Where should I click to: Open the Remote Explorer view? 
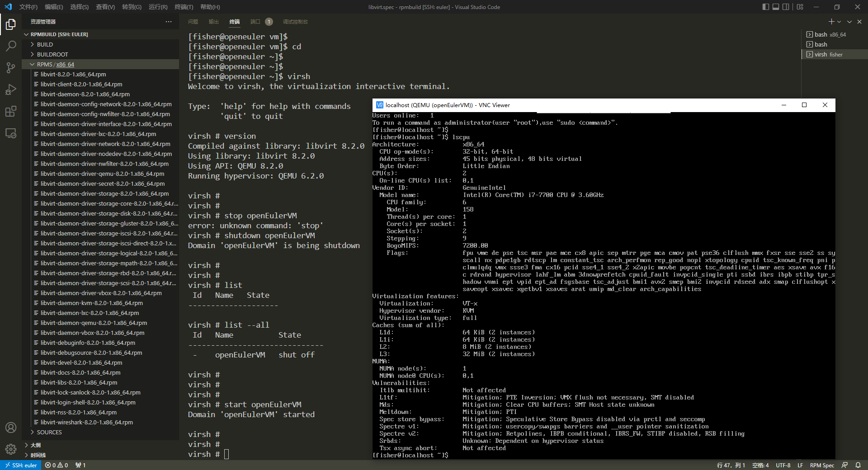11,133
